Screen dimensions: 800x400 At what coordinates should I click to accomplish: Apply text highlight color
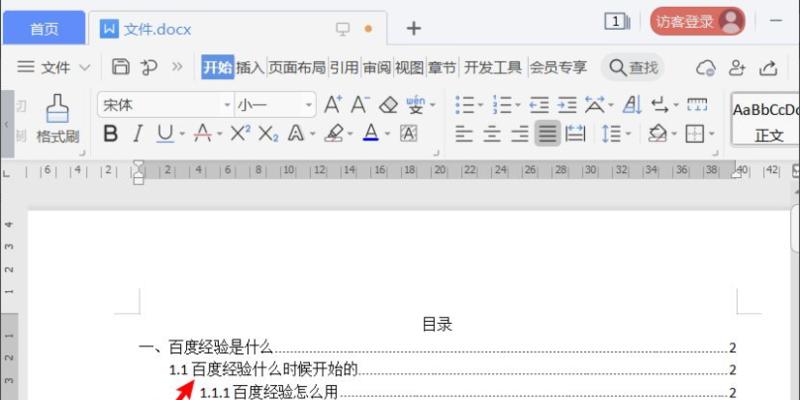click(x=334, y=134)
